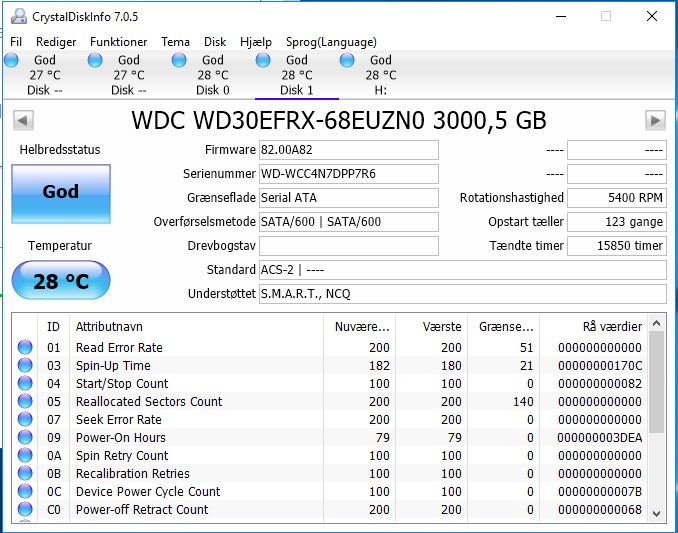678x533 pixels.
Task: Go to previous disk with left arrow
Action: pos(23,120)
